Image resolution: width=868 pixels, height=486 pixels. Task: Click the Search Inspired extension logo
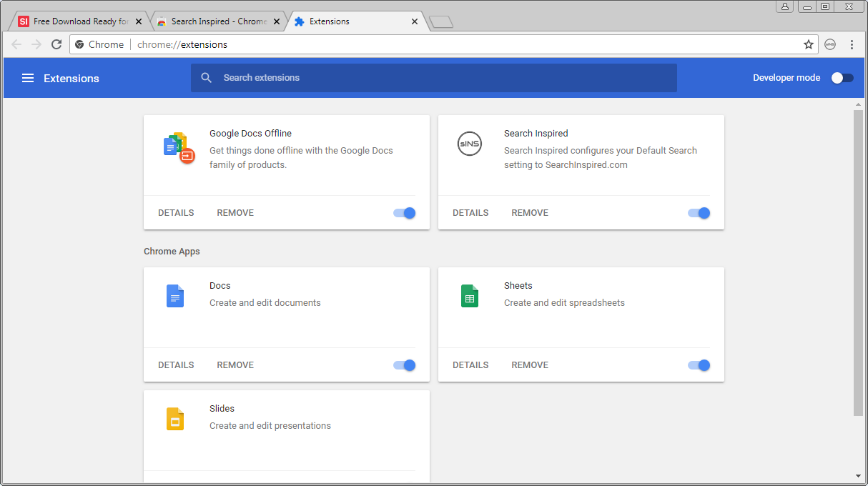[470, 144]
